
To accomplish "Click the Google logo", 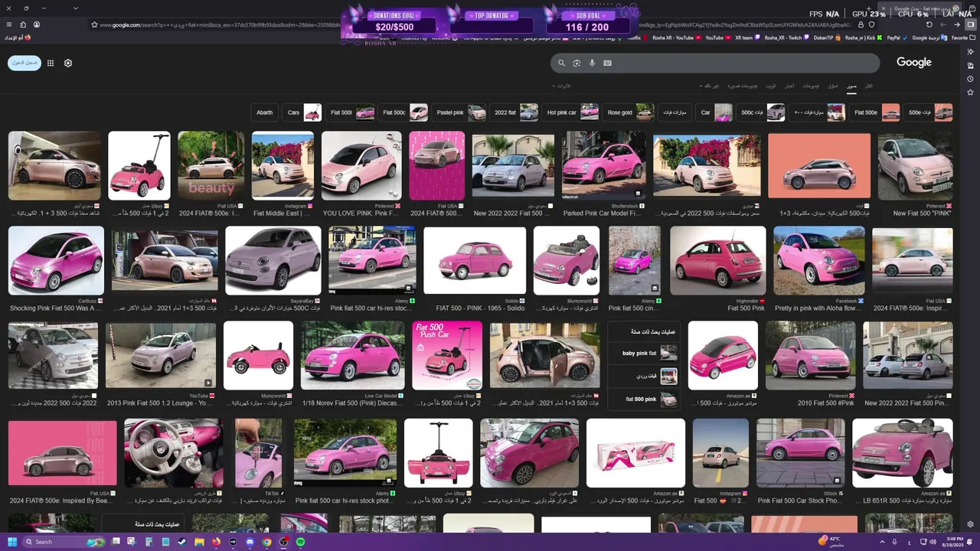I will [x=914, y=63].
